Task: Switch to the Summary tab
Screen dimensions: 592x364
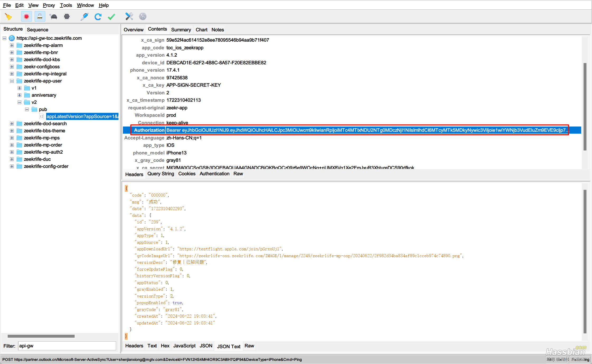Action: [182, 30]
